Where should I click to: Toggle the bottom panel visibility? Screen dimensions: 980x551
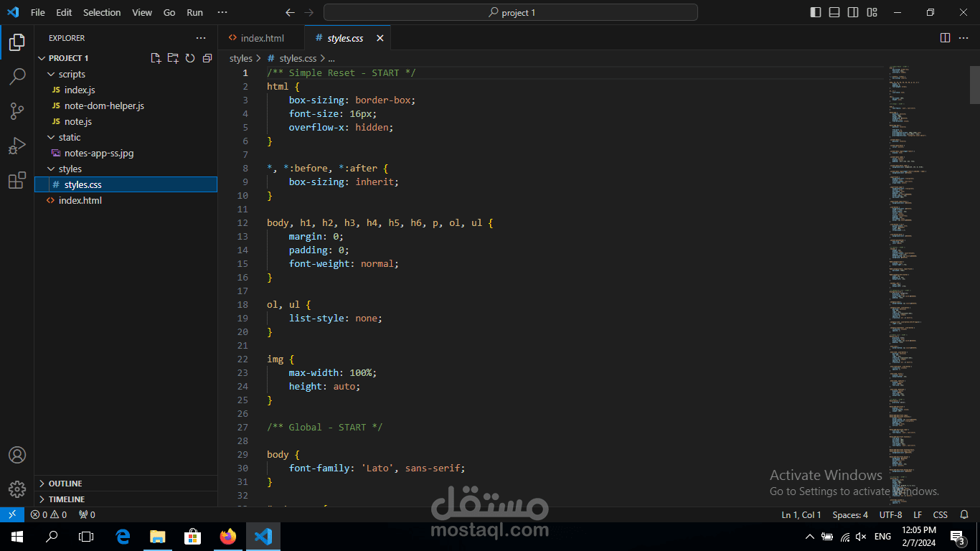(834, 12)
